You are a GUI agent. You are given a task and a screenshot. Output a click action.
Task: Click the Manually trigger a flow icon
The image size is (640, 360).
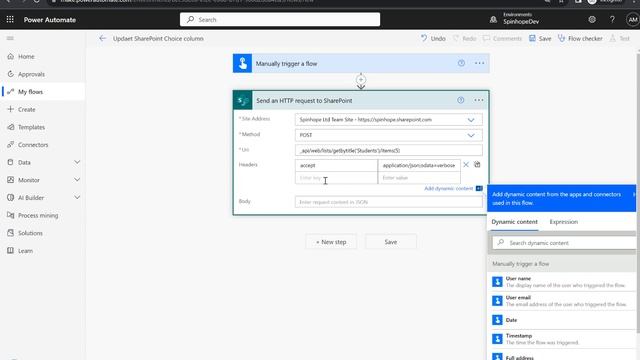coord(242,63)
